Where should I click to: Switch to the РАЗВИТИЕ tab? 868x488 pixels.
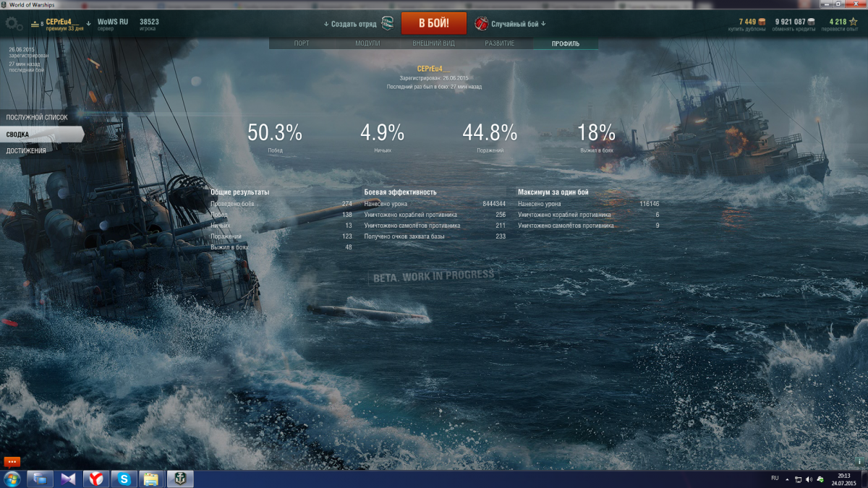coord(500,43)
